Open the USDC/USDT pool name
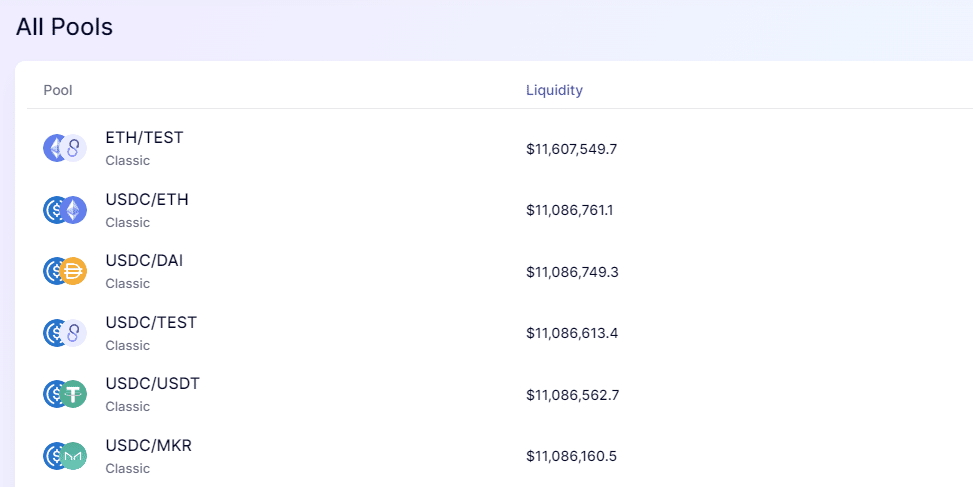This screenshot has width=973, height=487. [x=153, y=383]
